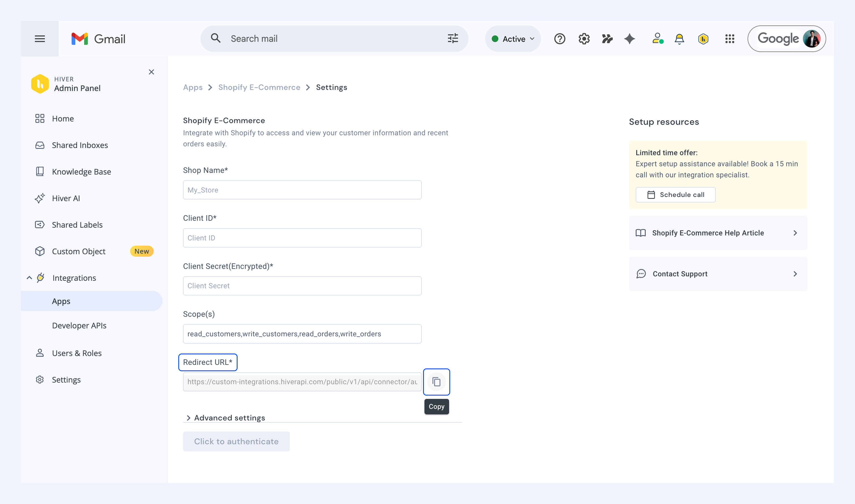Open the Google apps grid
Image resolution: width=855 pixels, height=504 pixels.
[x=730, y=39]
